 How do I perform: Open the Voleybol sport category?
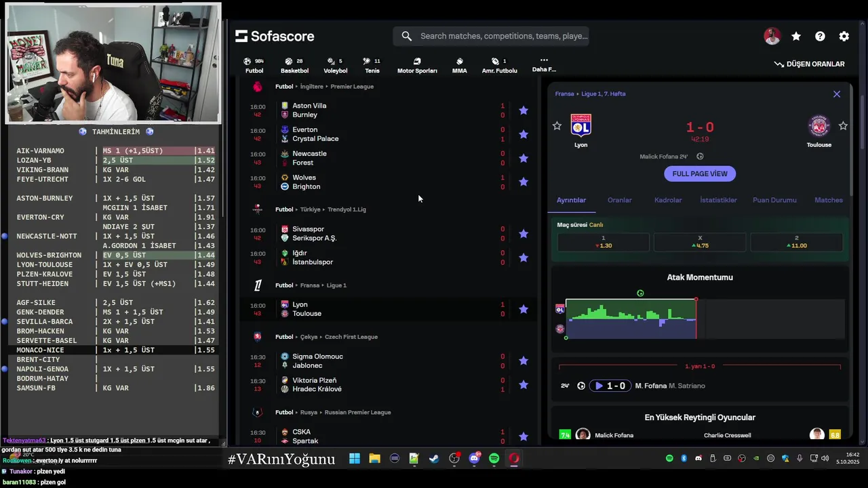click(x=335, y=65)
